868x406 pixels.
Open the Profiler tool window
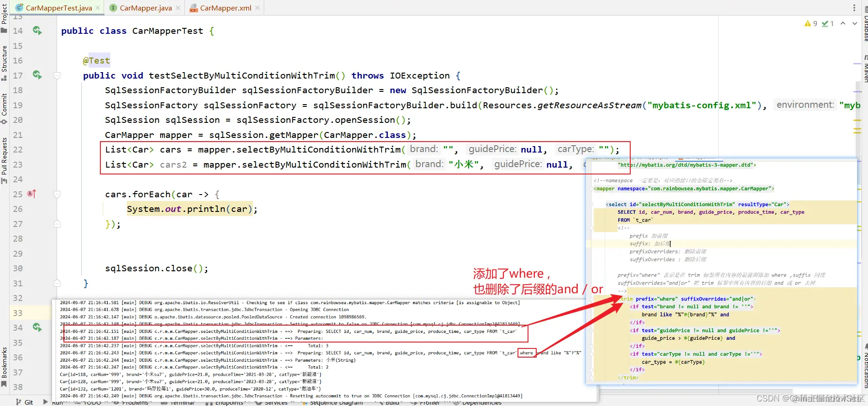pos(425,402)
